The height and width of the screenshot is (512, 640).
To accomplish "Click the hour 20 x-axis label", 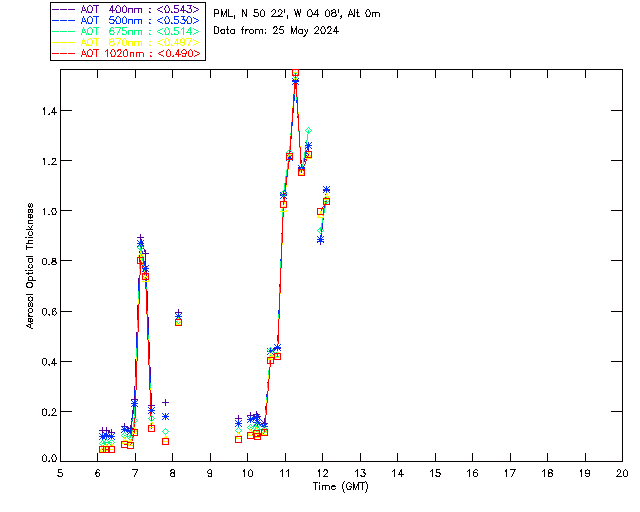I will [622, 473].
